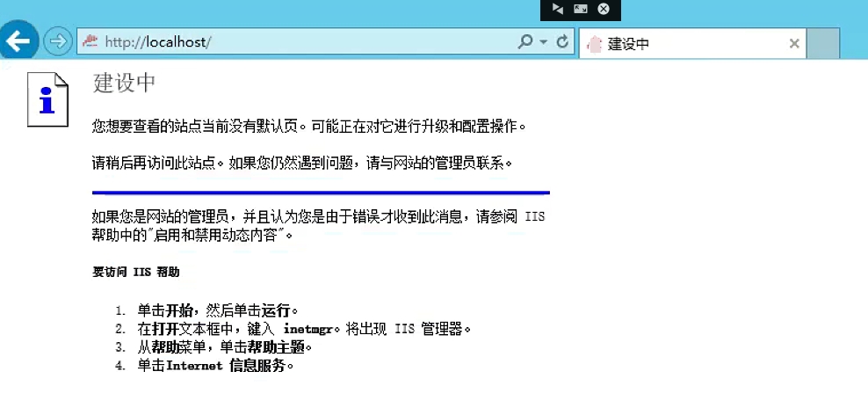868x408 pixels.
Task: Click the blue info icon on the page
Action: 47,99
